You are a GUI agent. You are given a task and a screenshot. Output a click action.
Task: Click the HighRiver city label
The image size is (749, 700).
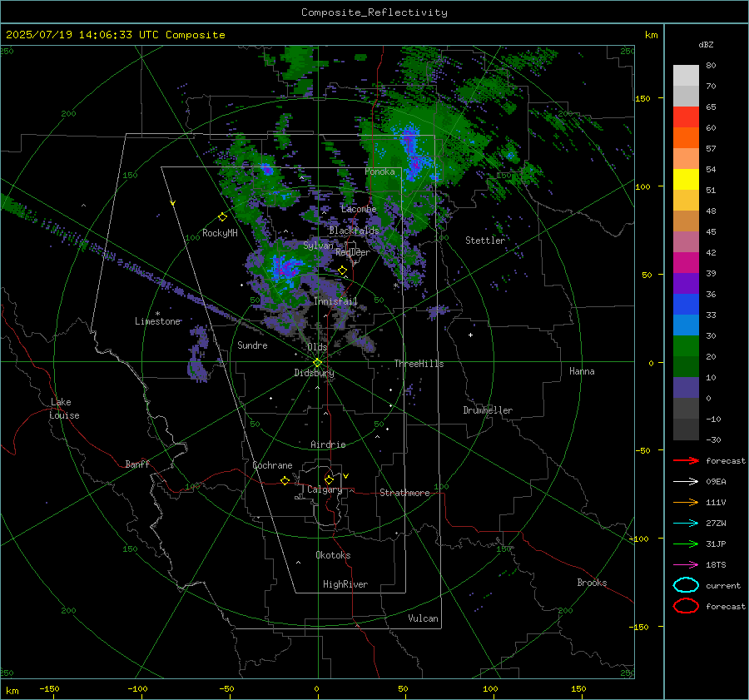tap(345, 584)
